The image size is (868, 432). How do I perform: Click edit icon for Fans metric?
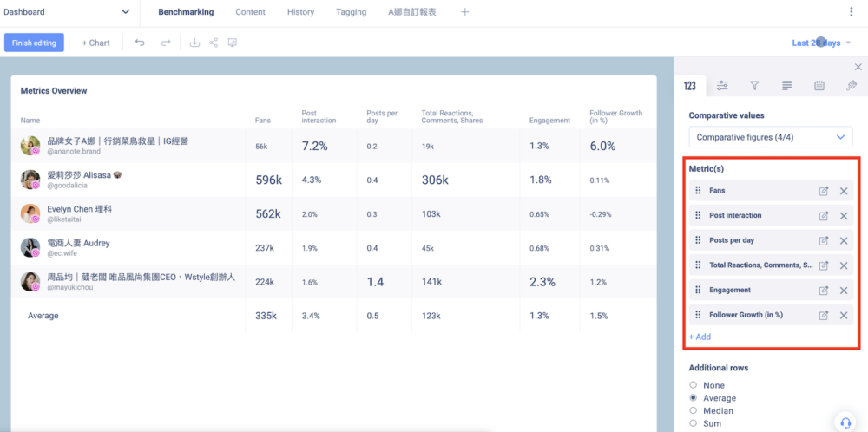[824, 191]
